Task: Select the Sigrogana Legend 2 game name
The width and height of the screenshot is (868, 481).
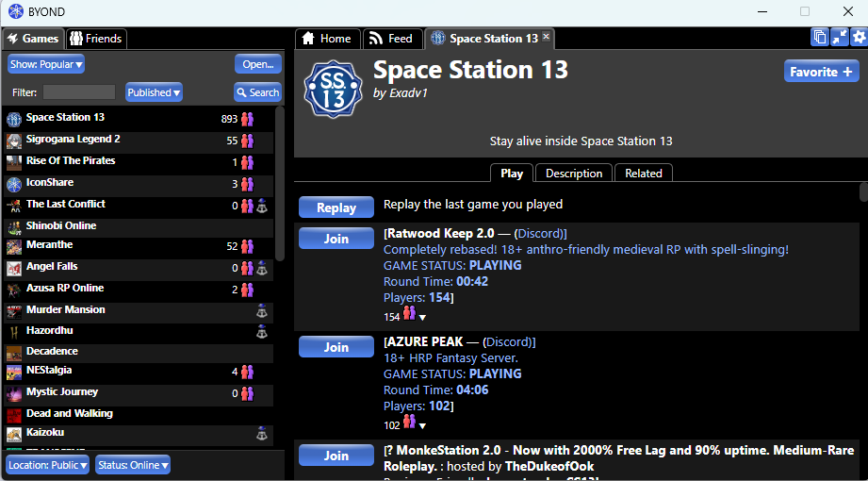Action: [74, 139]
